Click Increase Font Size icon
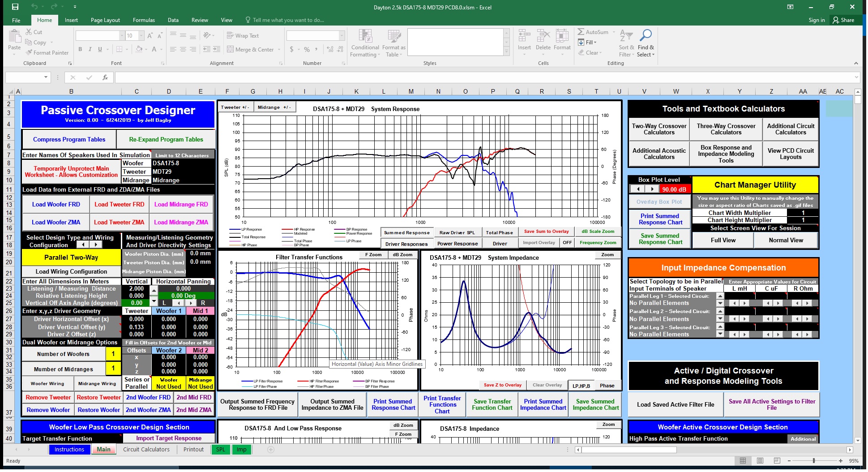The width and height of the screenshot is (868, 472). pyautogui.click(x=150, y=35)
